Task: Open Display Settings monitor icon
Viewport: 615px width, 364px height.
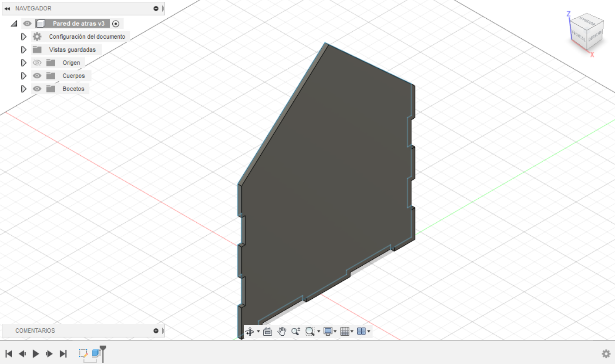Action: click(328, 331)
